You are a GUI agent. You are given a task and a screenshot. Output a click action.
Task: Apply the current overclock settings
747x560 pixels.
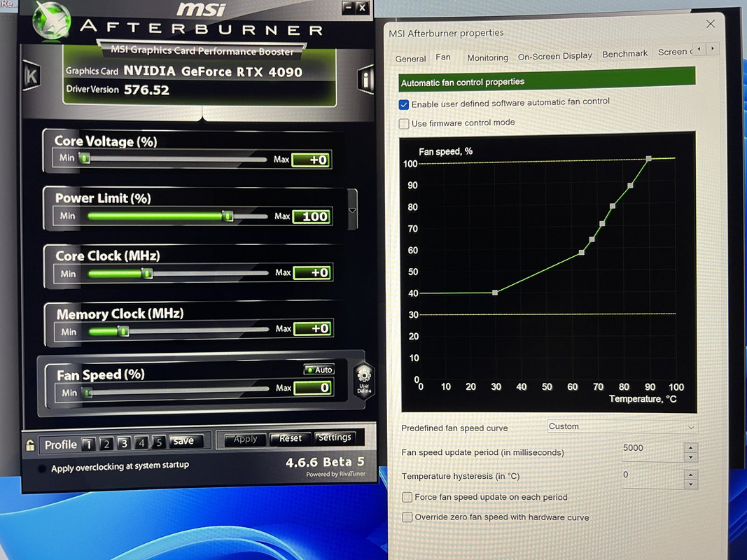pyautogui.click(x=245, y=439)
